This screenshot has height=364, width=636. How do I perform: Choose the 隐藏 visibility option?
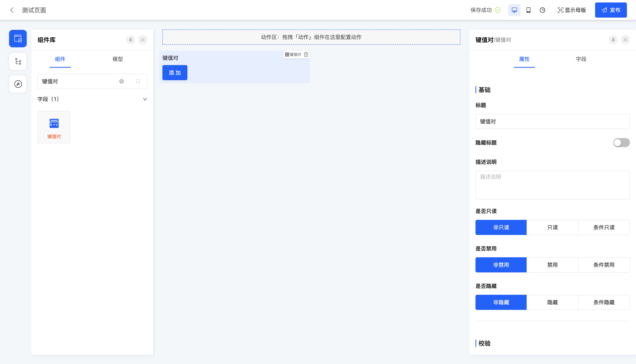click(552, 302)
